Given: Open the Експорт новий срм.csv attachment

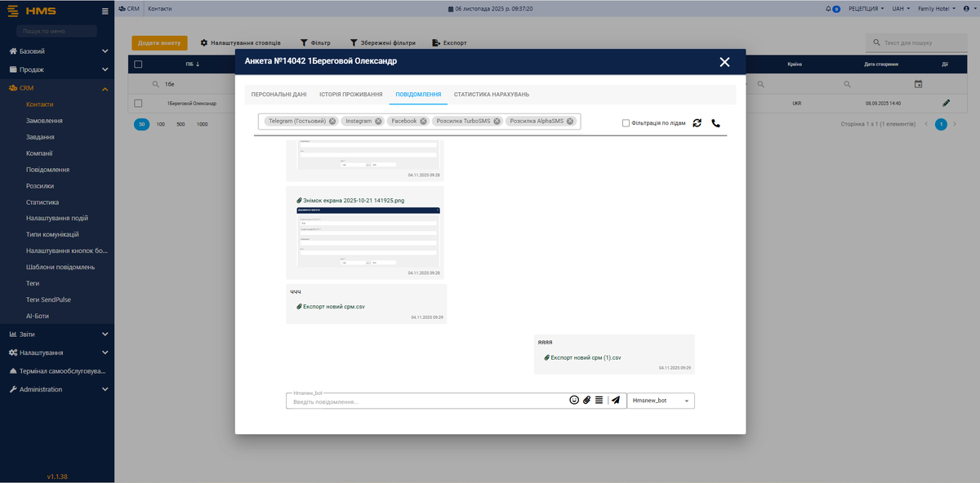Looking at the screenshot, I should [333, 307].
